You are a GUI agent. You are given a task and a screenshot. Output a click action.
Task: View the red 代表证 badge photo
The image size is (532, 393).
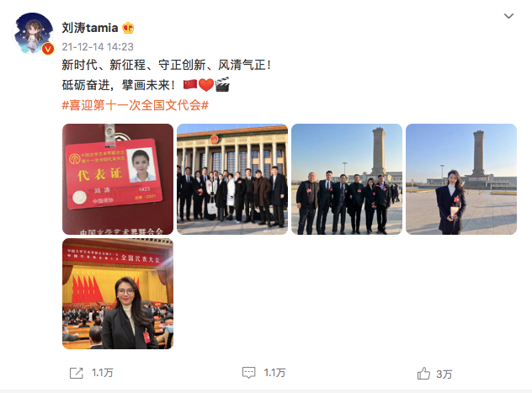(x=118, y=179)
